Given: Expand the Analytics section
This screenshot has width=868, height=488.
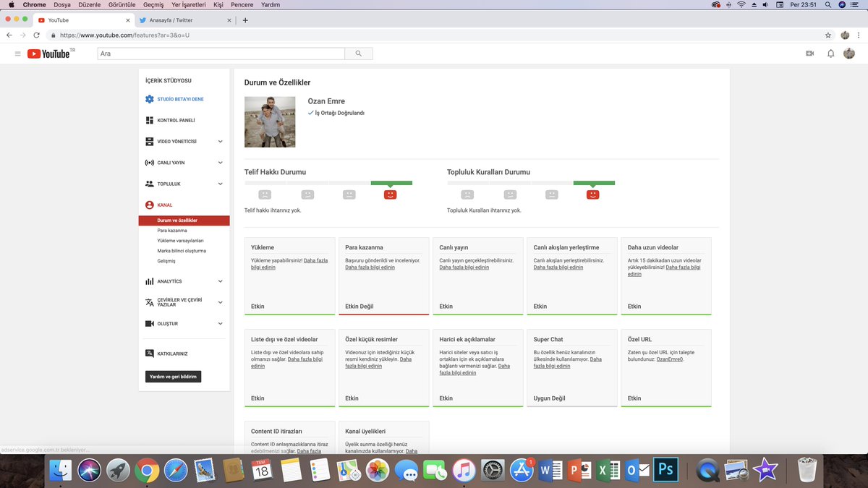Looking at the screenshot, I should pos(221,281).
